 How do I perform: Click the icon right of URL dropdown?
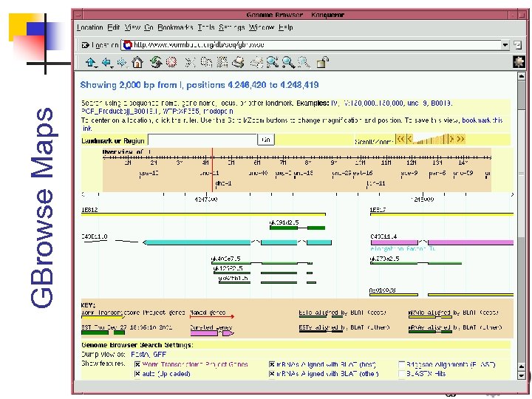[517, 44]
